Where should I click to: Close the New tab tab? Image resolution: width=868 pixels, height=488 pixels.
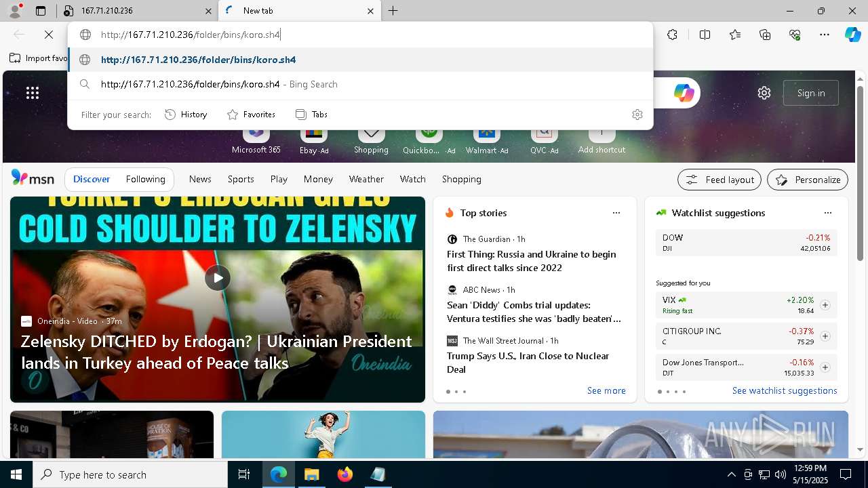[370, 11]
